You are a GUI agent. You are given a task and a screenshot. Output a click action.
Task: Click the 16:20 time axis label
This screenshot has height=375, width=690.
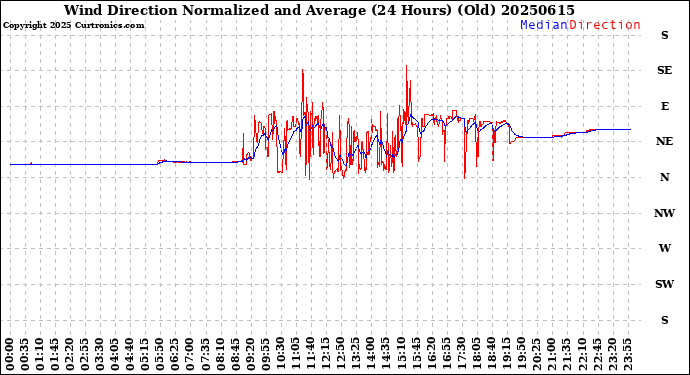(x=431, y=354)
